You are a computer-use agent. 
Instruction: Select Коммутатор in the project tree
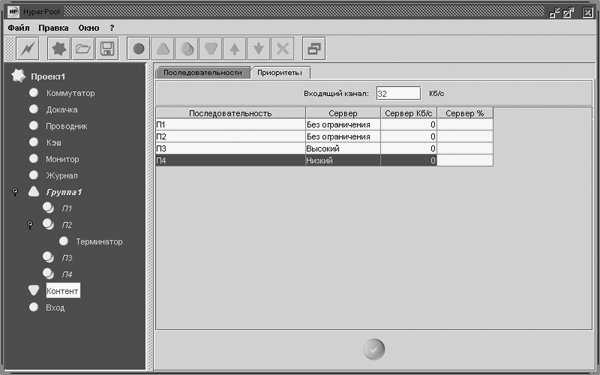pos(70,93)
